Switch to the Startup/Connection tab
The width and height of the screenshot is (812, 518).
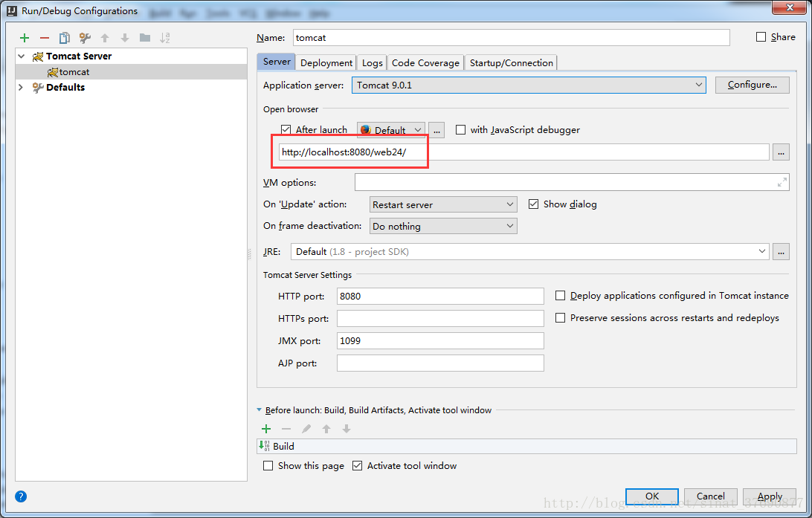click(x=511, y=62)
